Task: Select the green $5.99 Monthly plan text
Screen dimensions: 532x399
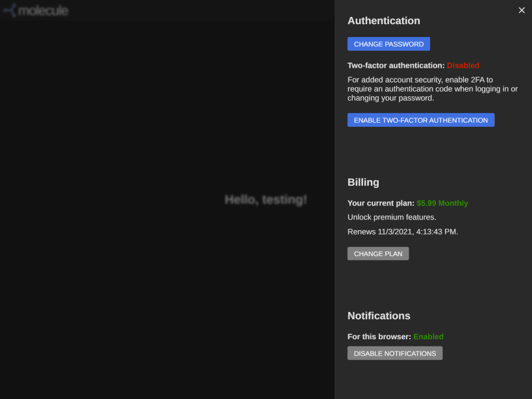Action: 442,203
